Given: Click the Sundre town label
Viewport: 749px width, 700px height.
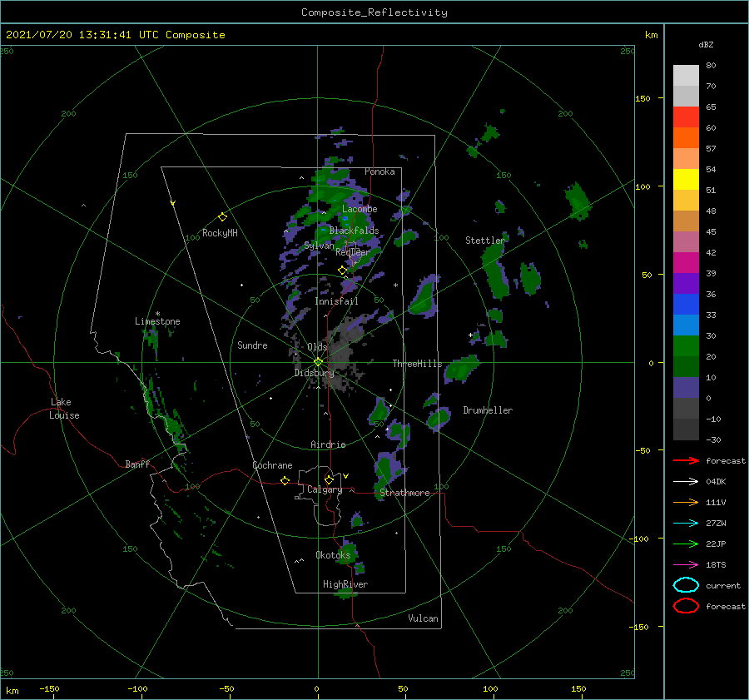Looking at the screenshot, I should point(252,345).
